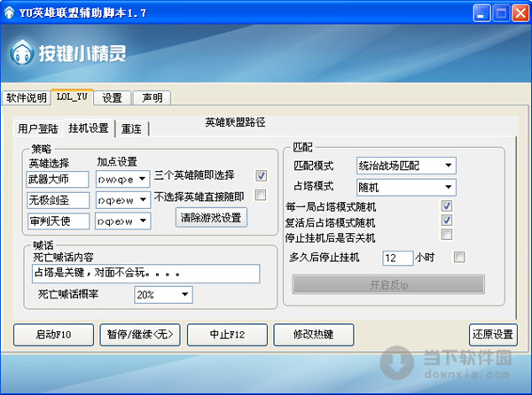This screenshot has width=532, height=395.
Task: Switch to 用户登陆 sub-tab
Action: point(38,128)
